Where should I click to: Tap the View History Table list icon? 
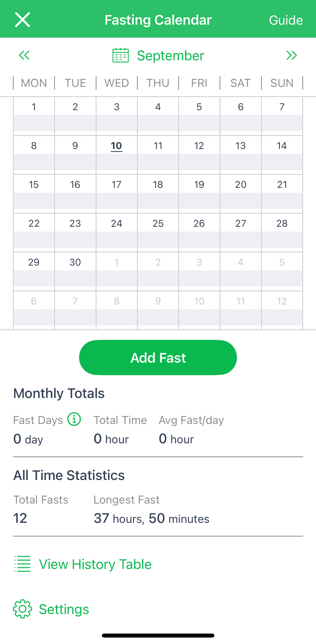click(23, 564)
